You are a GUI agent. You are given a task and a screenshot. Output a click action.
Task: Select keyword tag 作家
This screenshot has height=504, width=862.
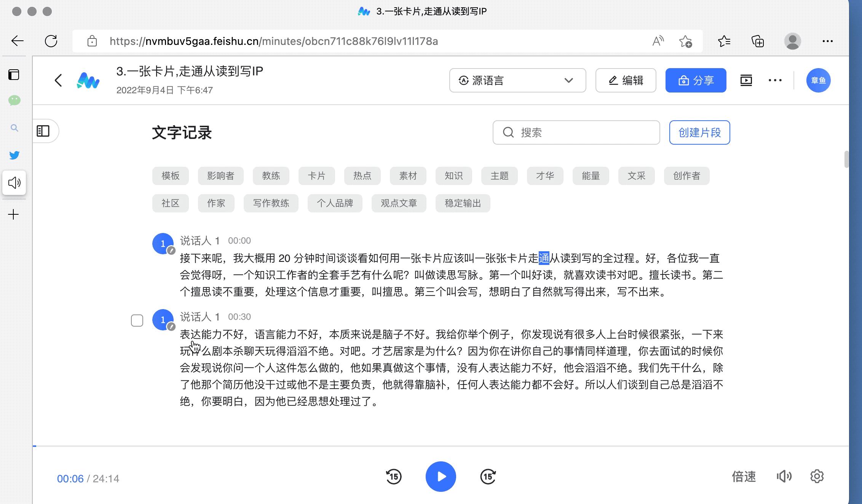216,203
